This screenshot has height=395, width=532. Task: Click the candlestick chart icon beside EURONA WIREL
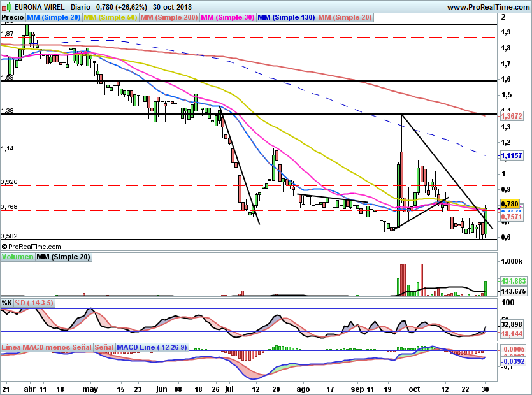6,6
